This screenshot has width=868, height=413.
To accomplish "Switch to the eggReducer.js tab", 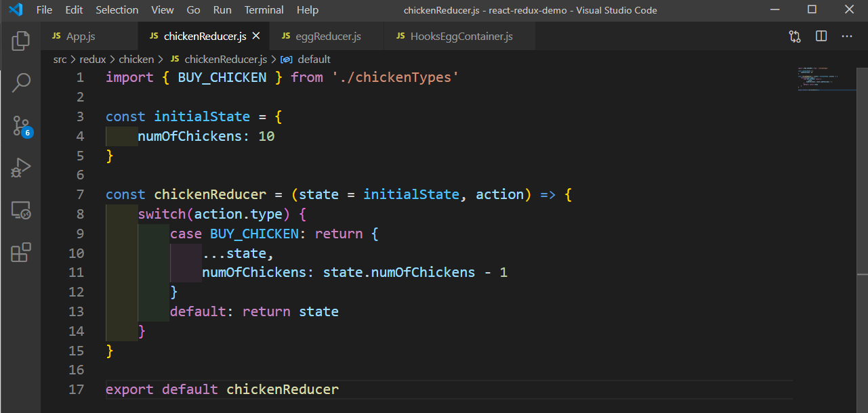I will coord(327,36).
